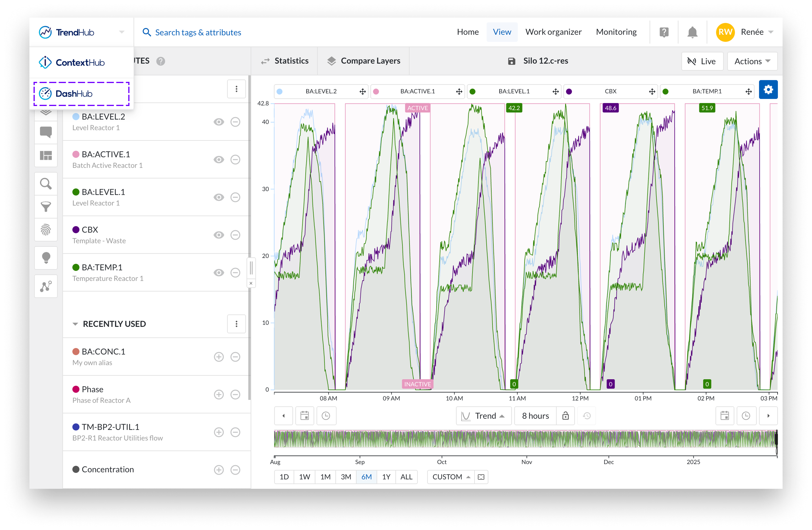
Task: Toggle visibility of BA:LEVEL.2
Action: (x=219, y=122)
